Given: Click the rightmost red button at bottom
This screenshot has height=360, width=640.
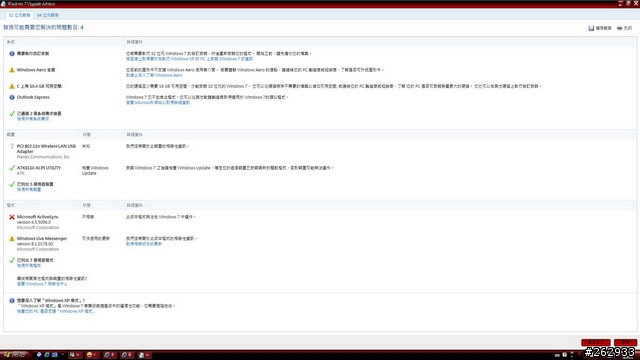Looking at the screenshot, I should point(625,342).
